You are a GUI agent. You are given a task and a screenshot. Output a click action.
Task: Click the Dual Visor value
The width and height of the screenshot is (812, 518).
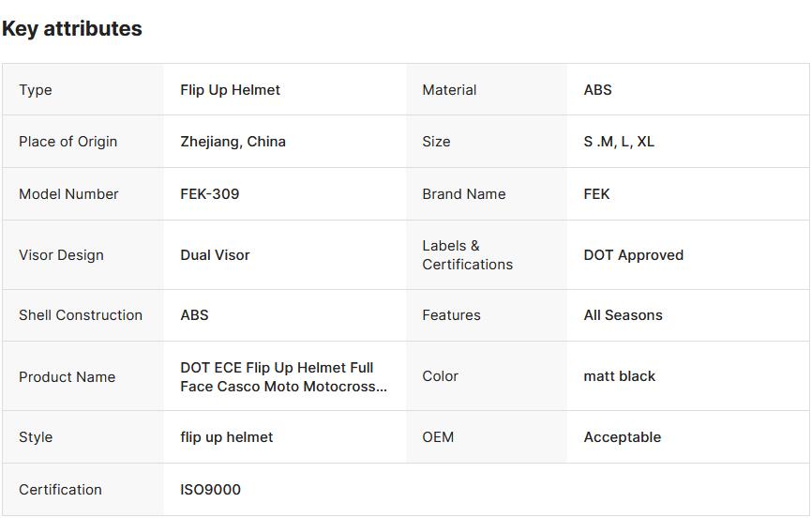pos(215,255)
